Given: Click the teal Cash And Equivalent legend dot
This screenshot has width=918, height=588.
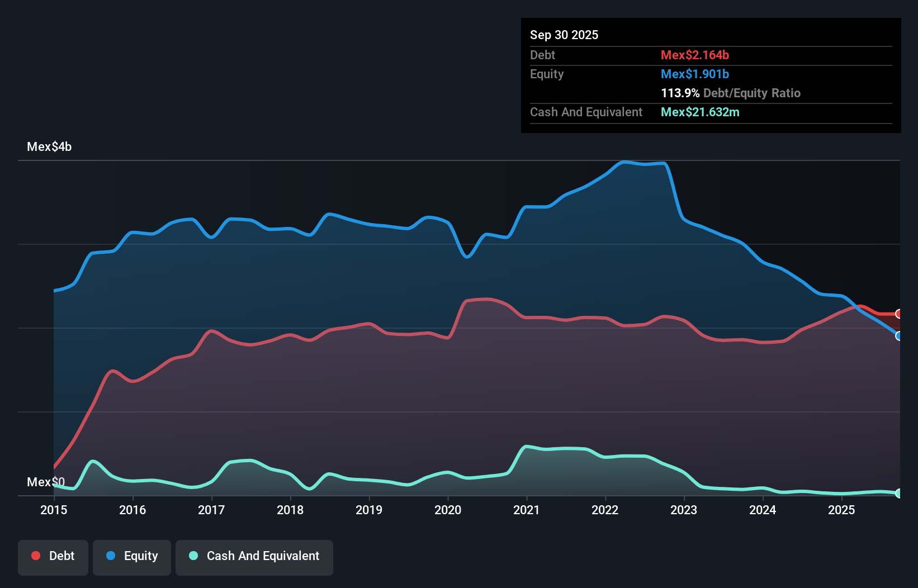Looking at the screenshot, I should tap(193, 556).
